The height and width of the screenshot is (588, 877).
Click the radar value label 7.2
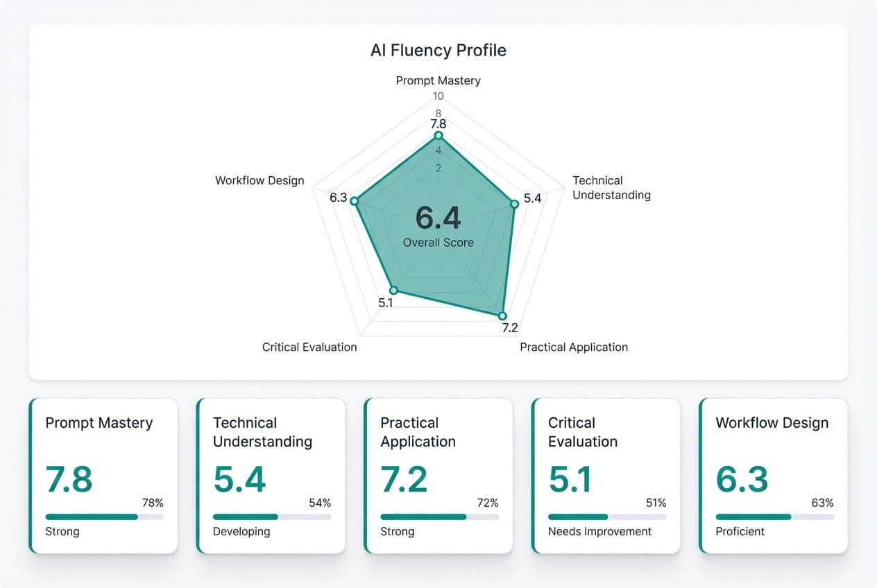[x=510, y=328]
